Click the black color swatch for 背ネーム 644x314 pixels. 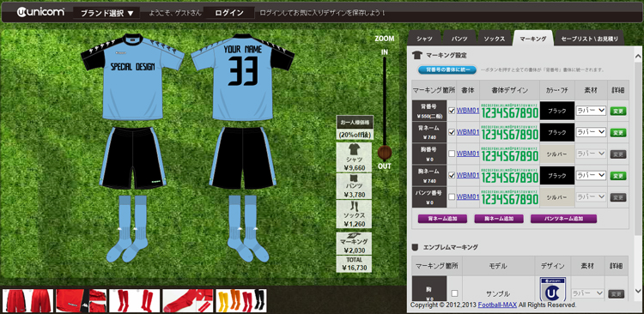click(x=557, y=132)
